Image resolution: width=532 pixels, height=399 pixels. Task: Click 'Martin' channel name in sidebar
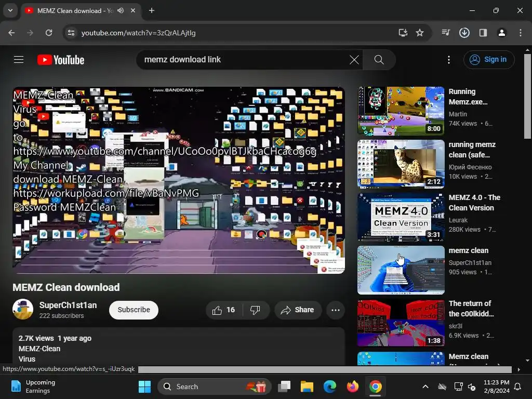458,114
